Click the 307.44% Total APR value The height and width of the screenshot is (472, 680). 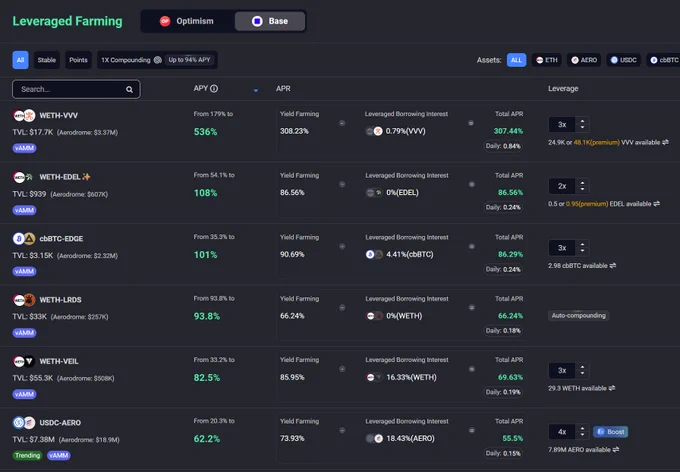point(508,131)
